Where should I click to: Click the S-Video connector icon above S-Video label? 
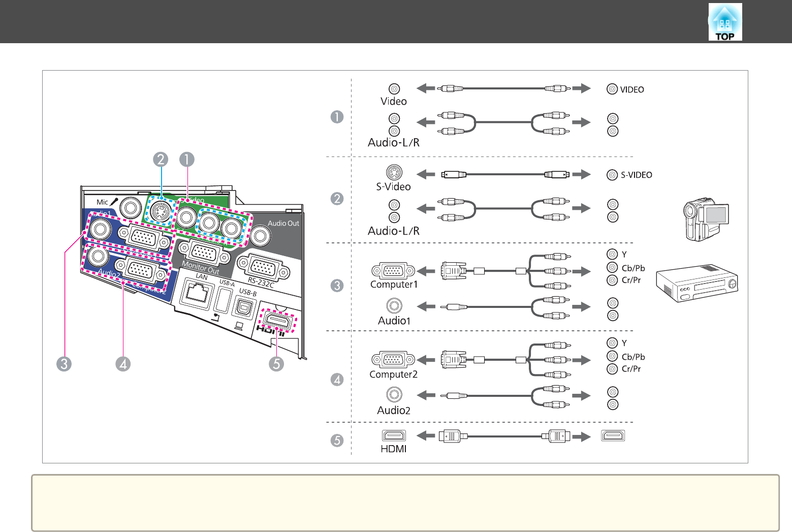[x=394, y=172]
